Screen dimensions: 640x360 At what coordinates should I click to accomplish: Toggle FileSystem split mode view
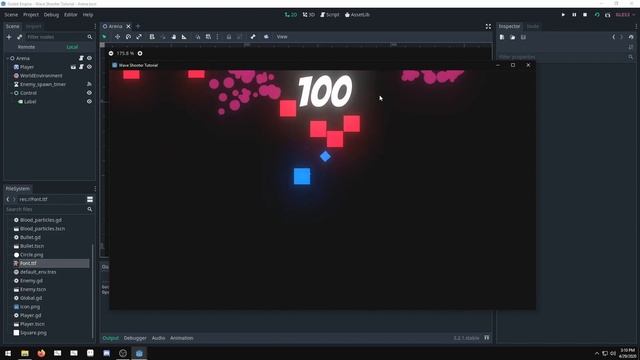[90, 199]
